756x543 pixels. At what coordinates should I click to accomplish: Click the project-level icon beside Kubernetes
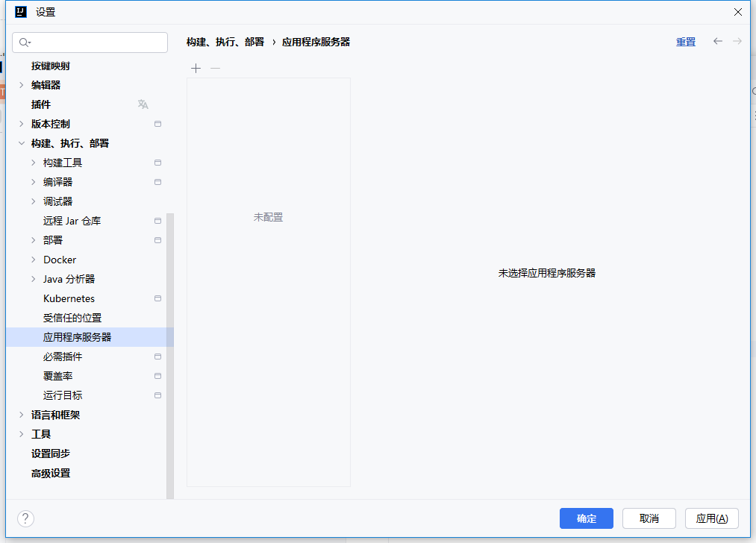157,298
